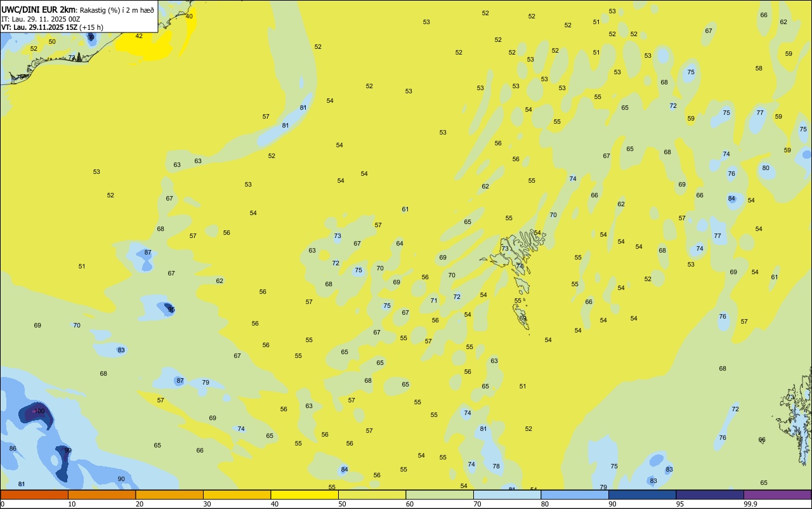Viewport: 812px width, 509px height.
Task: Click the 'IT: Lau. 29. 11. 2025 00Z' line
Action: pyautogui.click(x=41, y=19)
